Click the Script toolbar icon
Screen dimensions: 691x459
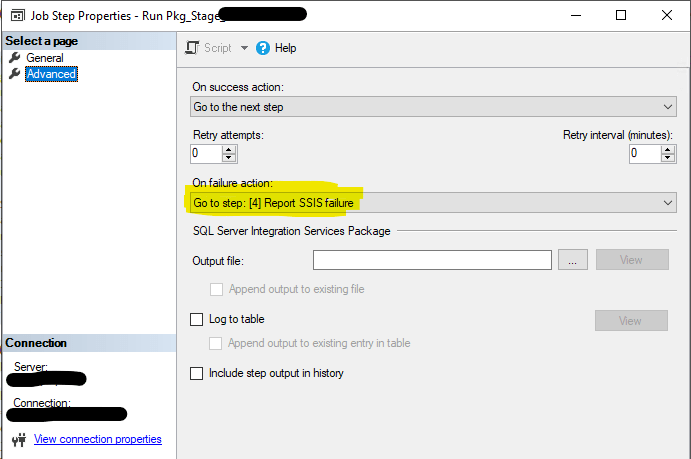coord(193,48)
